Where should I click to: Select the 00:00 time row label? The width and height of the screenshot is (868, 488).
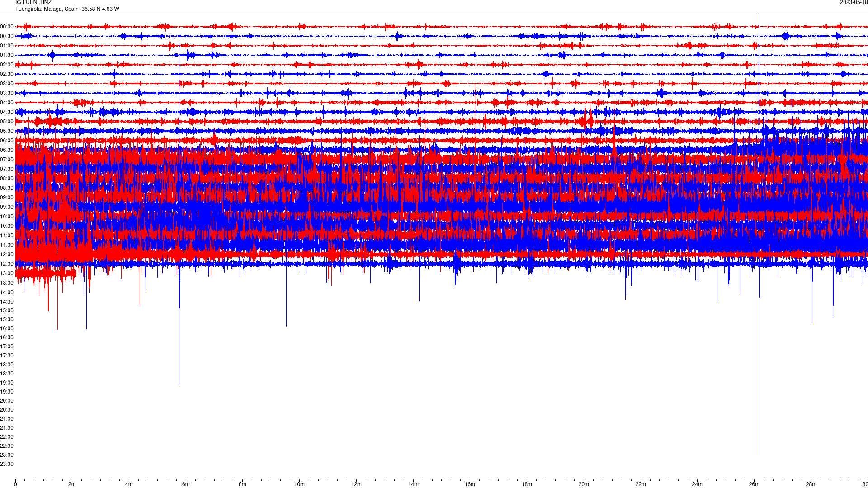[x=7, y=27]
